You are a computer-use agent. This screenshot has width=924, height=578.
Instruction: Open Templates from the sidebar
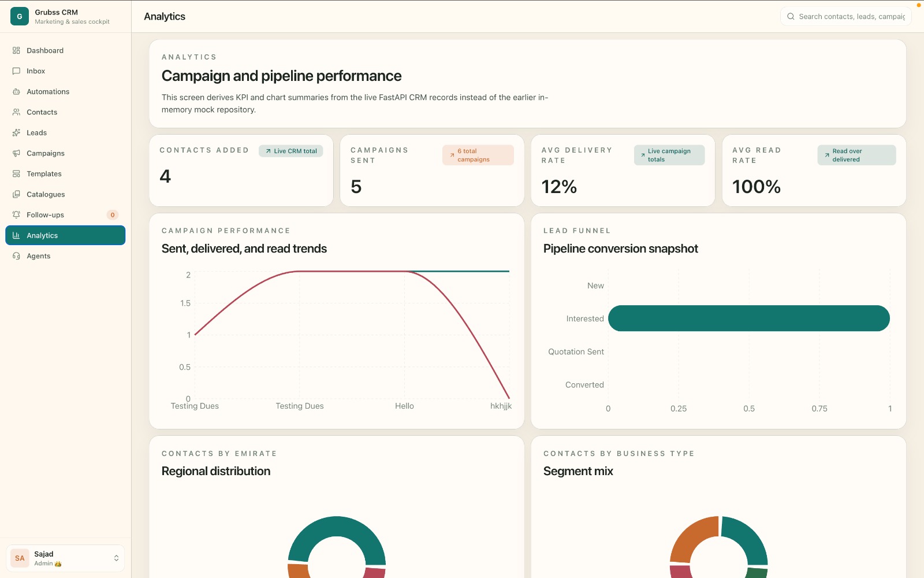(x=65, y=173)
